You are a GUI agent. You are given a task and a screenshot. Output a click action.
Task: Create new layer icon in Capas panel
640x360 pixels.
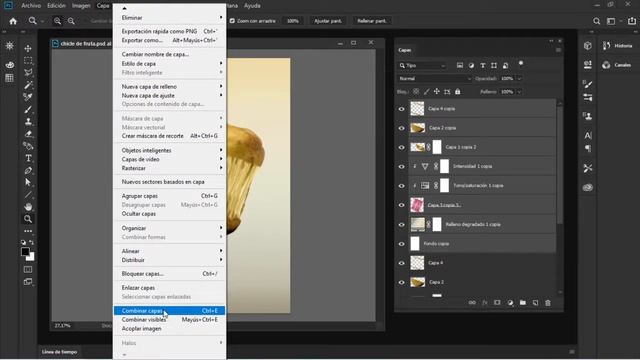pos(535,303)
